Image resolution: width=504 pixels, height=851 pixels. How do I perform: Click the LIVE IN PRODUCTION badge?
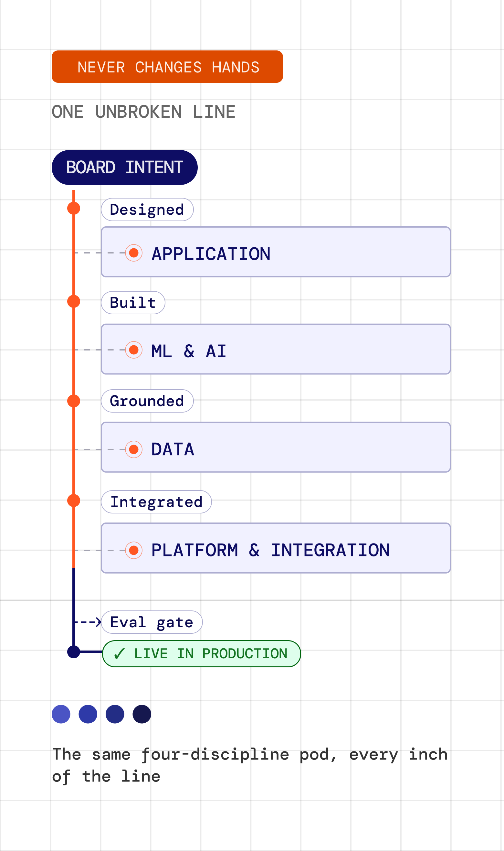coord(201,653)
